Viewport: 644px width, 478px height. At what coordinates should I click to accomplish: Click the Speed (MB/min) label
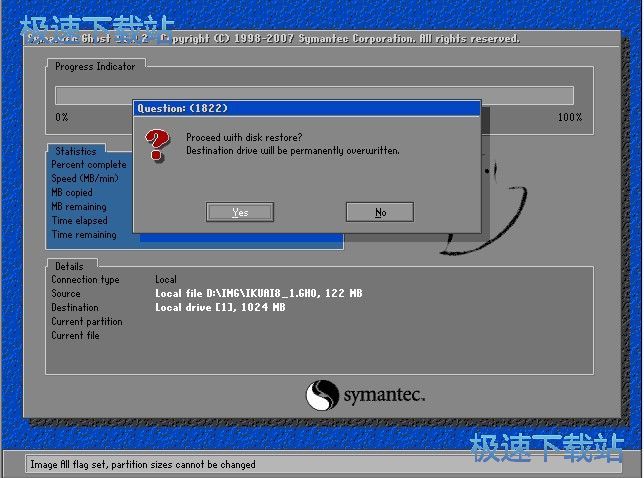[x=85, y=179]
